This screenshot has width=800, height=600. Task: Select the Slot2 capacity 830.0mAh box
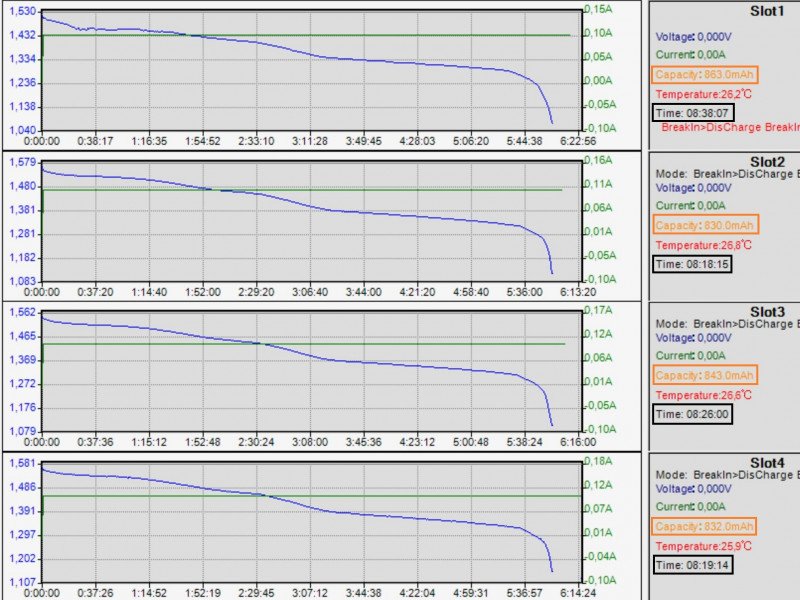click(x=705, y=225)
